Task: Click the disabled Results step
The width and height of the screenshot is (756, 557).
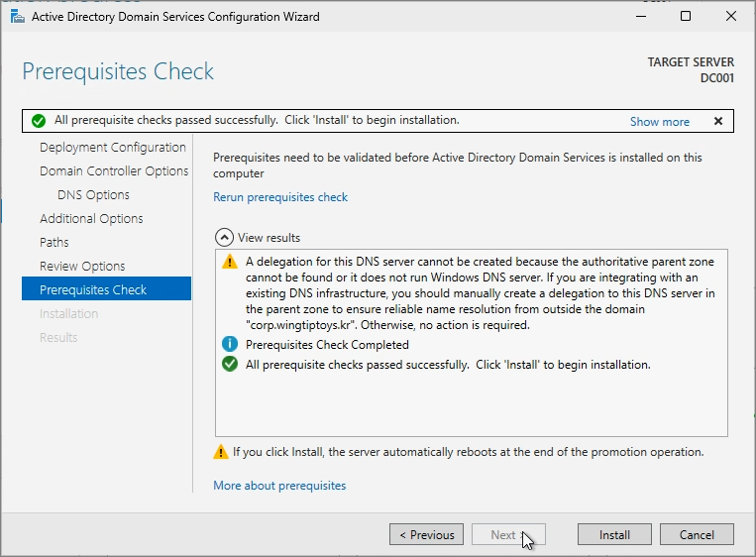Action: (58, 337)
